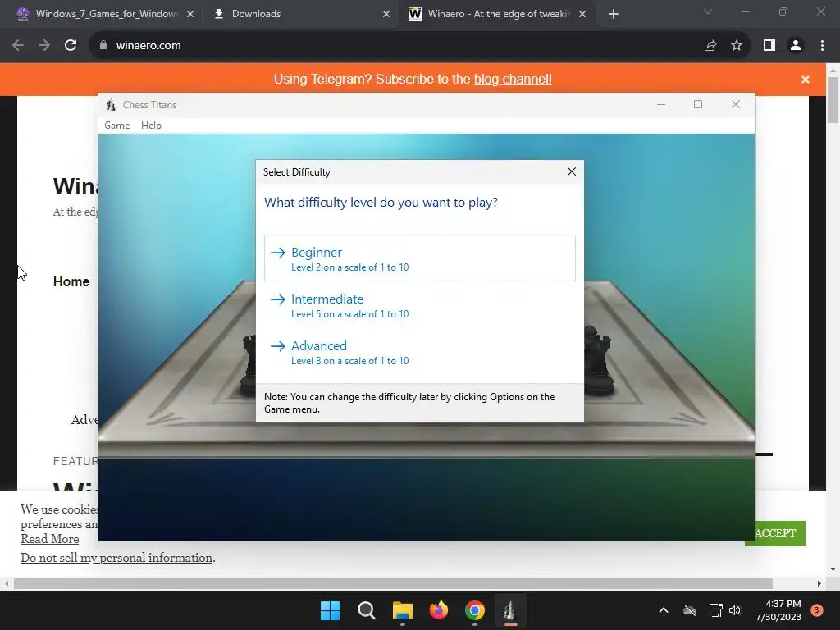The height and width of the screenshot is (630, 840).
Task: Switch to the Downloads browser tab
Action: (300, 14)
